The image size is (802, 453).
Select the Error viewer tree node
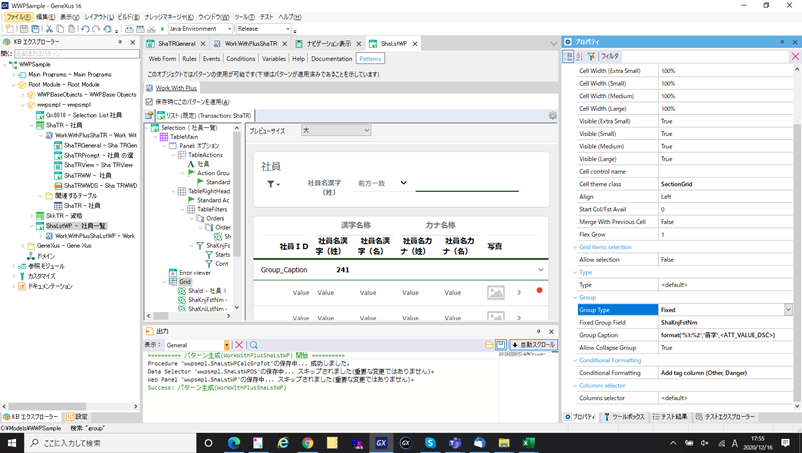(195, 273)
